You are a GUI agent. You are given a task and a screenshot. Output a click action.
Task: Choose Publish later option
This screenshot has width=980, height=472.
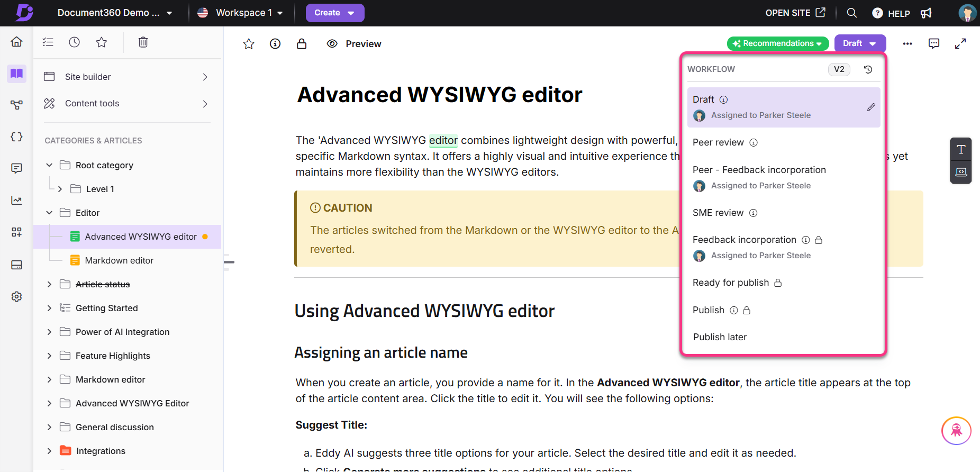(720, 337)
